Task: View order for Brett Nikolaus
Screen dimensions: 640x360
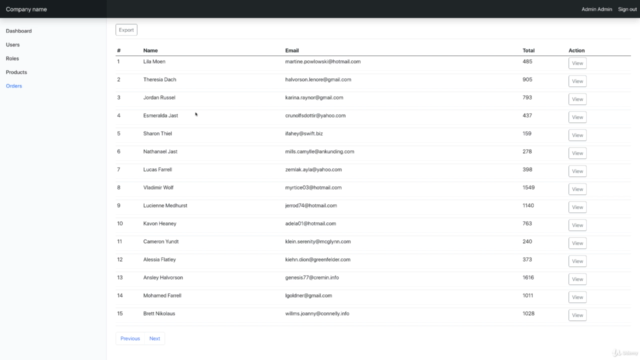Action: click(x=577, y=315)
